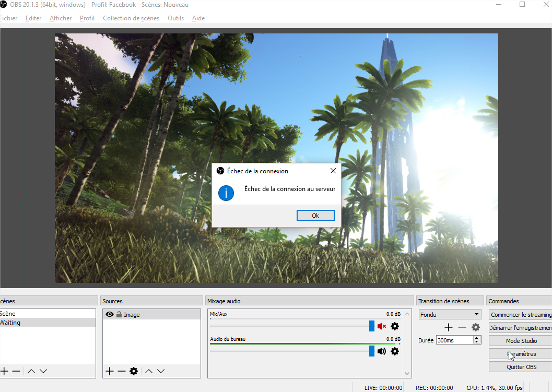Increase Durée with stepper up arrow

pos(477,338)
